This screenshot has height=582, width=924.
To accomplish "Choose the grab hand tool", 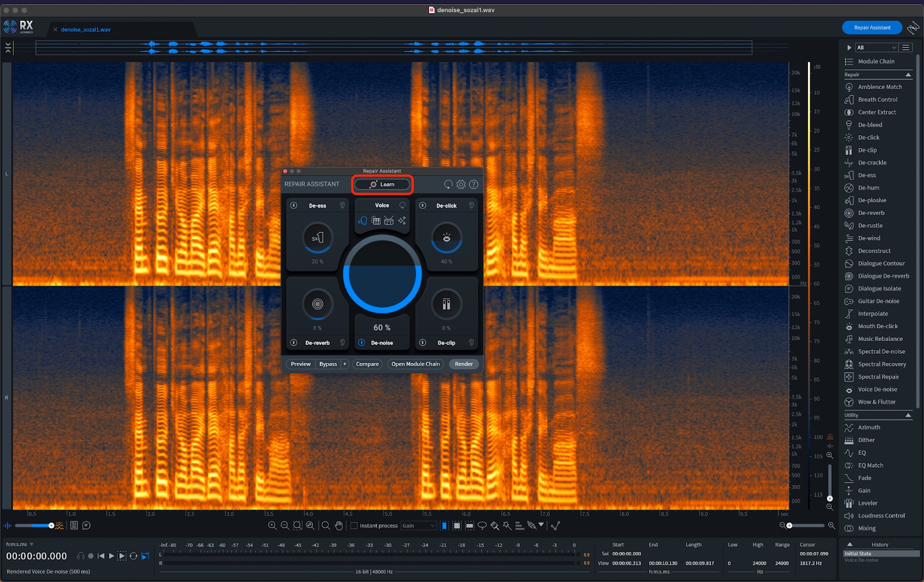I will [339, 525].
